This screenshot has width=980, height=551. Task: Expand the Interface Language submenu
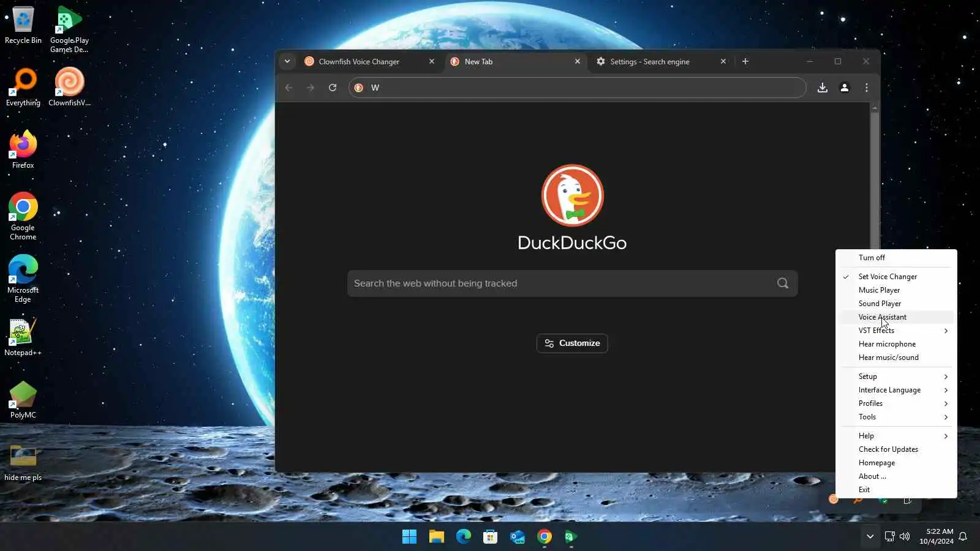(x=896, y=390)
